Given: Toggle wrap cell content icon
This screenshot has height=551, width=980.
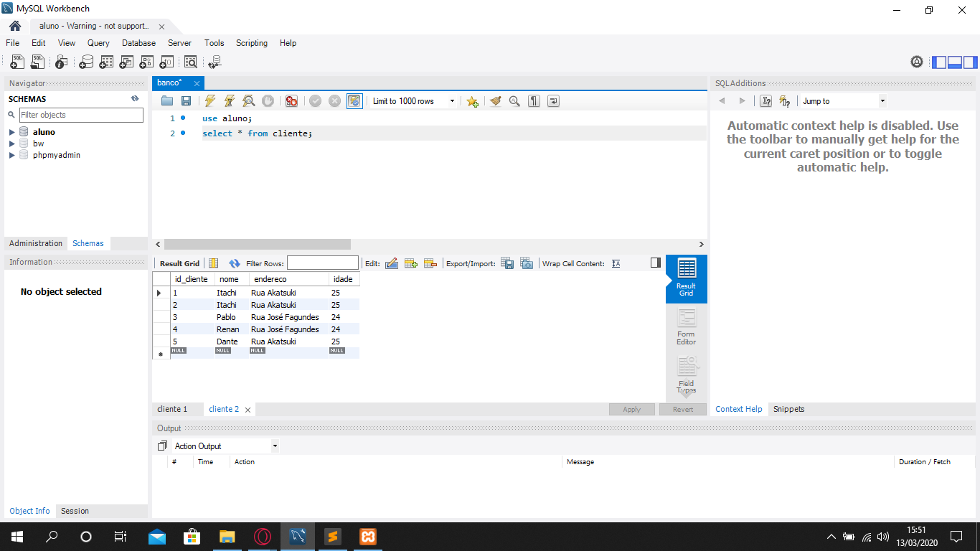Looking at the screenshot, I should (616, 263).
